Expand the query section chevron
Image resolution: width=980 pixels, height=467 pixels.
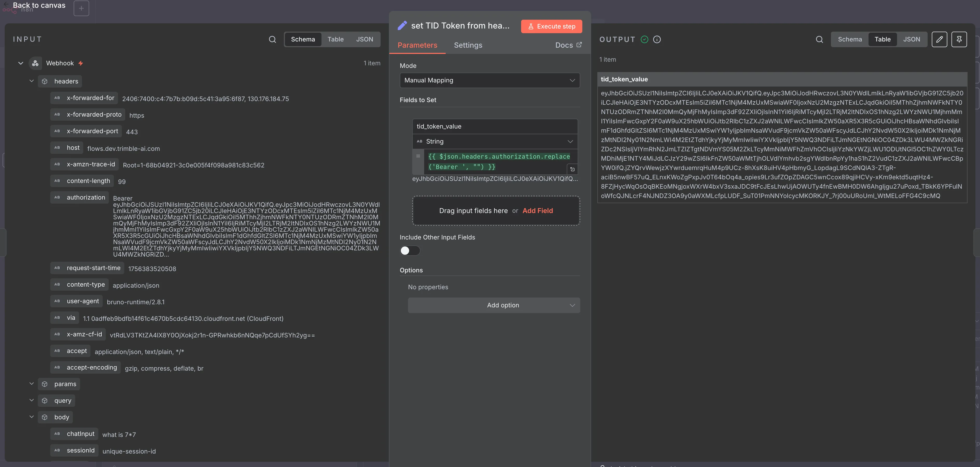(32, 400)
